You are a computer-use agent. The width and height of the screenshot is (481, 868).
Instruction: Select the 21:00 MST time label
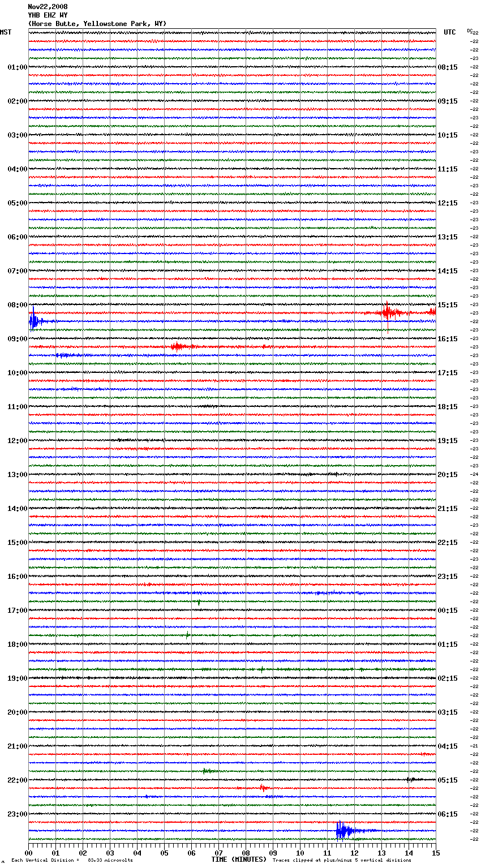click(18, 746)
